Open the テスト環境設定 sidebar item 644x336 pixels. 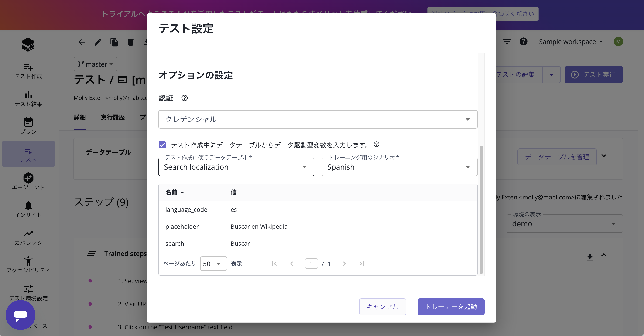click(28, 292)
